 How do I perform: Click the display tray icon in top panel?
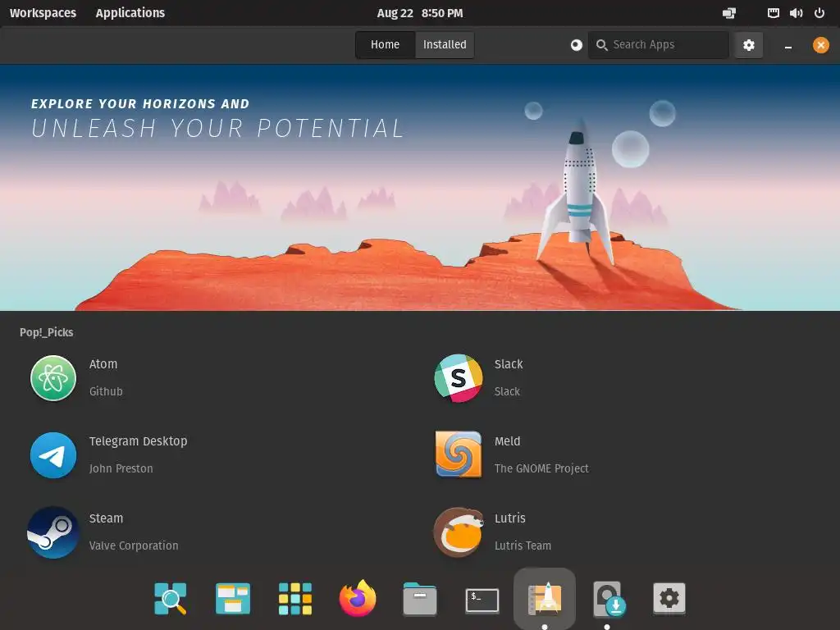point(729,13)
